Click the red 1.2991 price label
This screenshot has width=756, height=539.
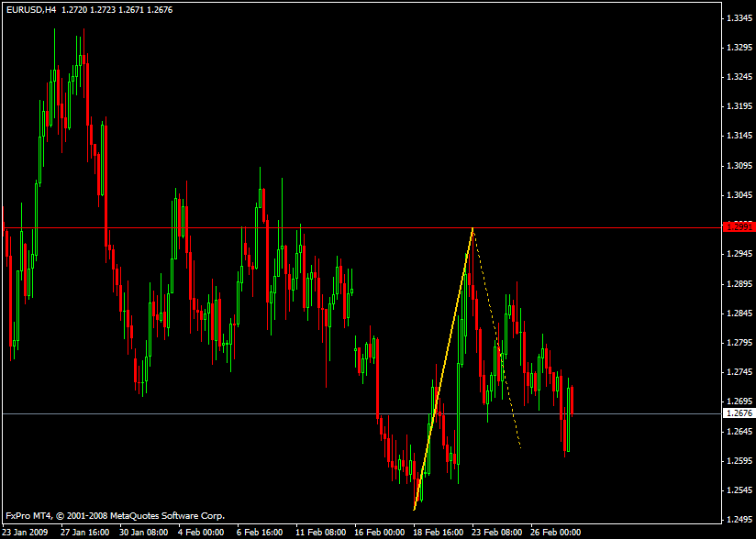coord(739,226)
